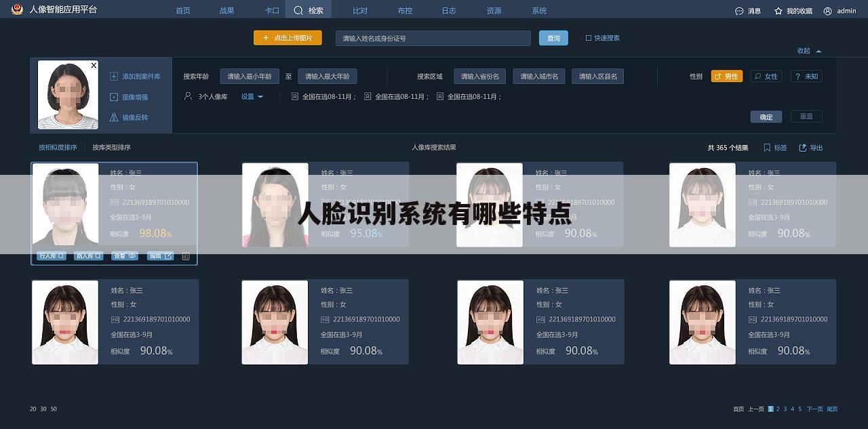Click second 全国在逃08-11月 library icon

pyautogui.click(x=368, y=96)
